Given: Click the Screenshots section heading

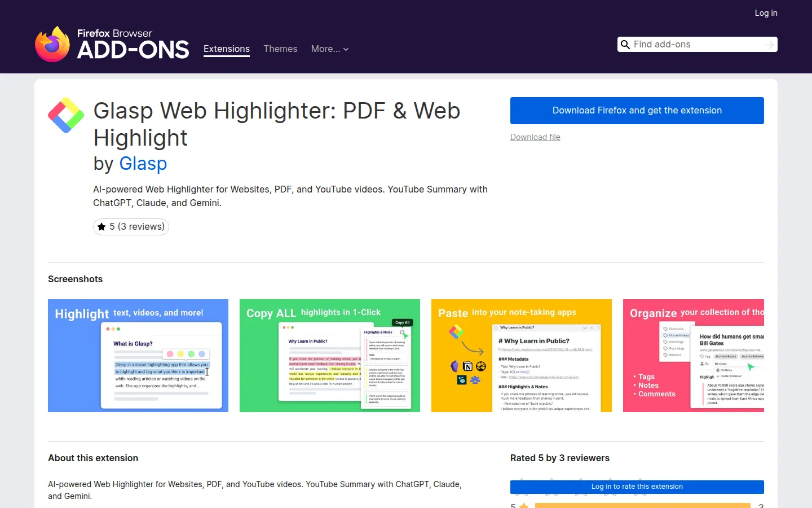Looking at the screenshot, I should (x=76, y=279).
